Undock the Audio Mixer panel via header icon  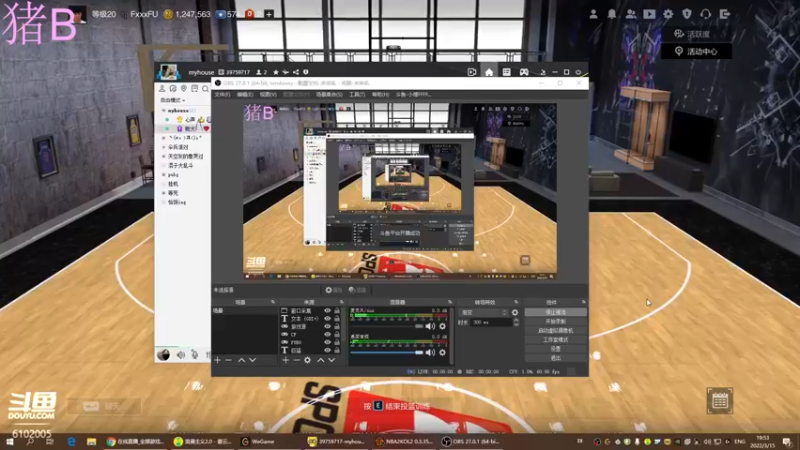coord(449,302)
